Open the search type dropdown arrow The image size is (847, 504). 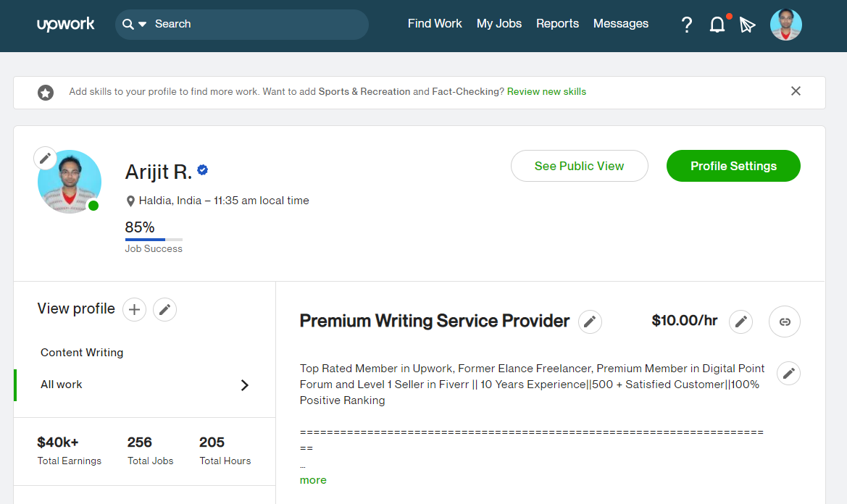tap(142, 25)
